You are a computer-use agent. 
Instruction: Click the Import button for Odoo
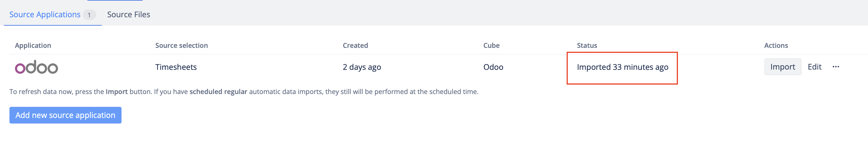click(x=782, y=67)
